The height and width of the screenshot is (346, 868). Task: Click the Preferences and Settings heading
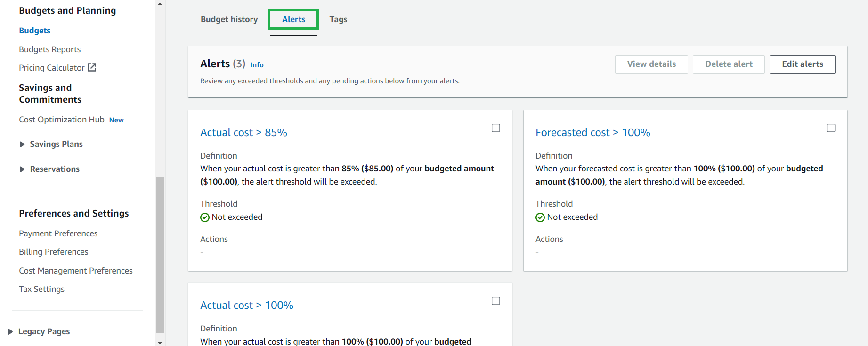pos(73,213)
